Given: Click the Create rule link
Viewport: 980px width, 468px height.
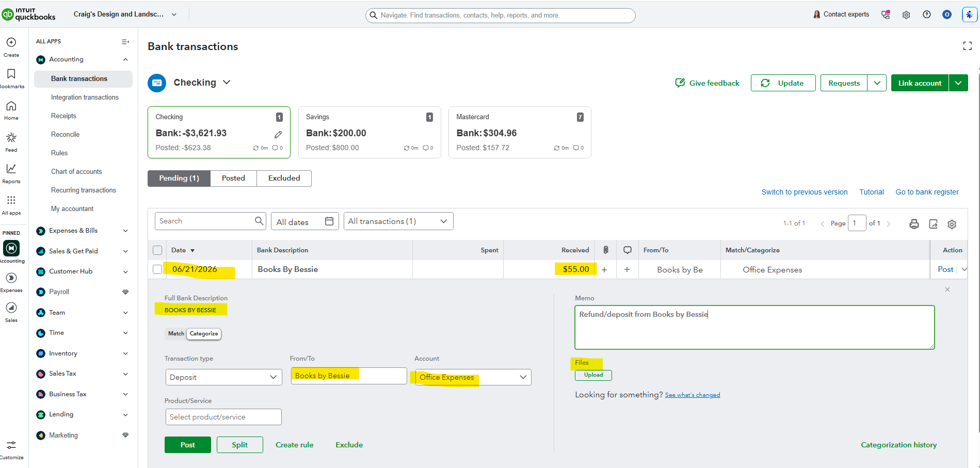Looking at the screenshot, I should click(x=295, y=445).
